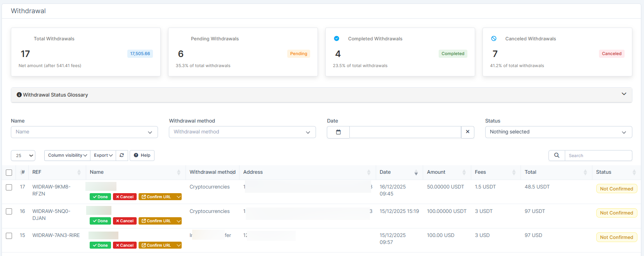Click the search magnifier icon
This screenshot has width=644, height=256.
[x=557, y=156]
